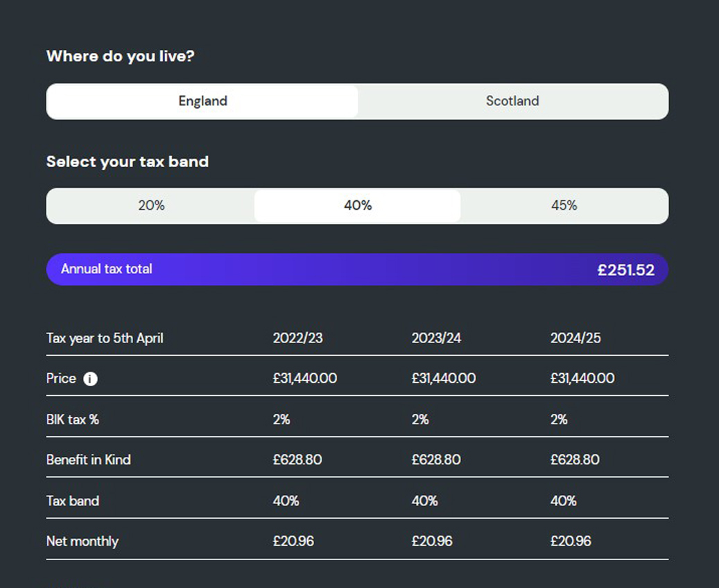
Task: Click the Benefit in Kind row label
Action: pos(89,460)
